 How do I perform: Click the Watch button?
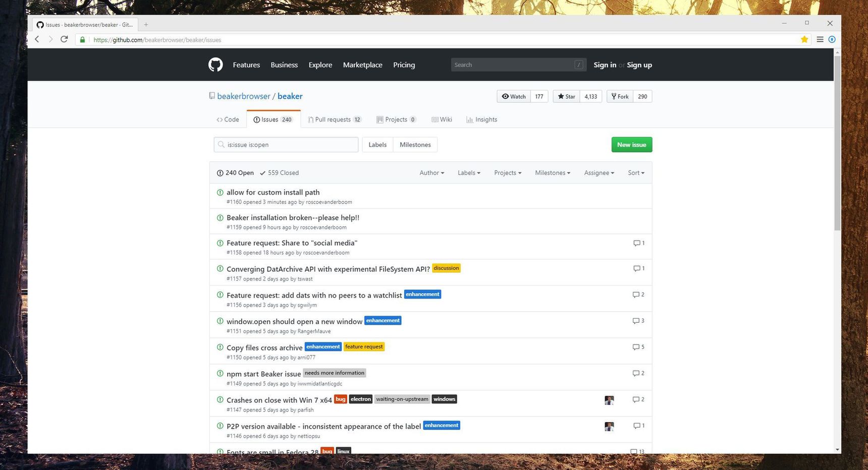click(514, 96)
